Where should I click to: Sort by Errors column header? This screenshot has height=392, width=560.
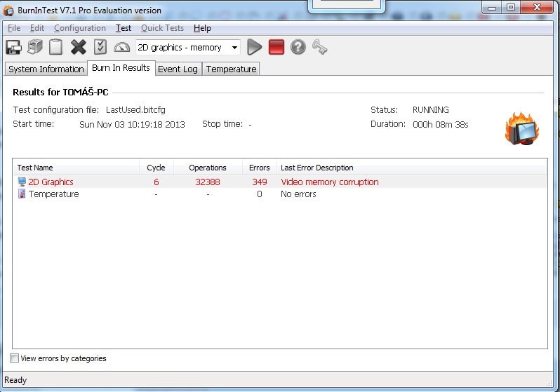pyautogui.click(x=259, y=168)
